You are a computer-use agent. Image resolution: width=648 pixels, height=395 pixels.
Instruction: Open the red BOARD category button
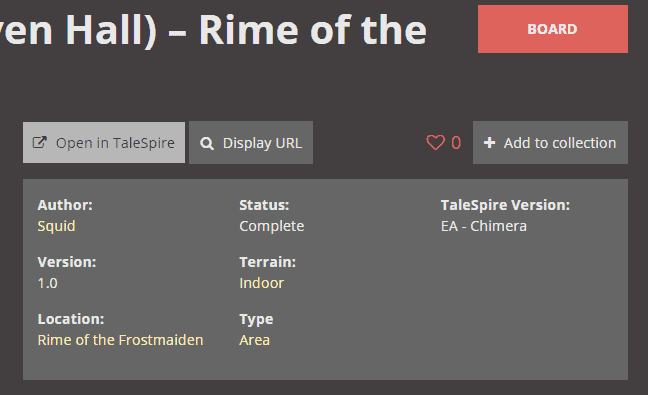tap(553, 29)
